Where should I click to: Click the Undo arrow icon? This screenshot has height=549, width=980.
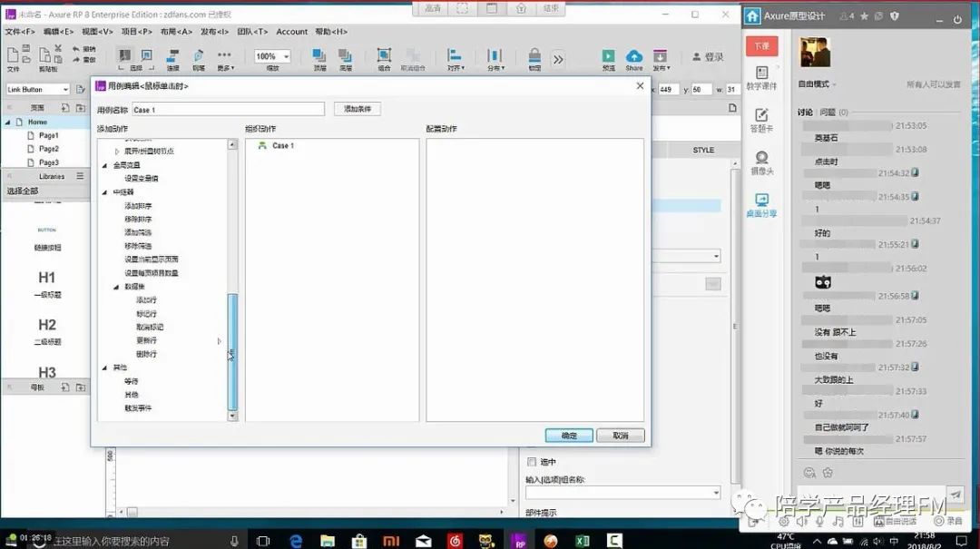(x=75, y=49)
